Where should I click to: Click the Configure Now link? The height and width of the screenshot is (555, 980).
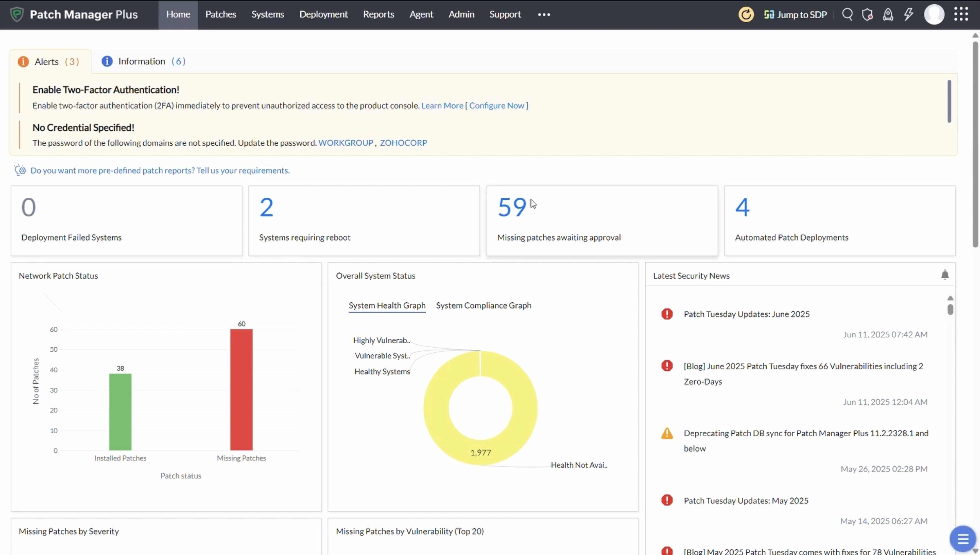[497, 106]
